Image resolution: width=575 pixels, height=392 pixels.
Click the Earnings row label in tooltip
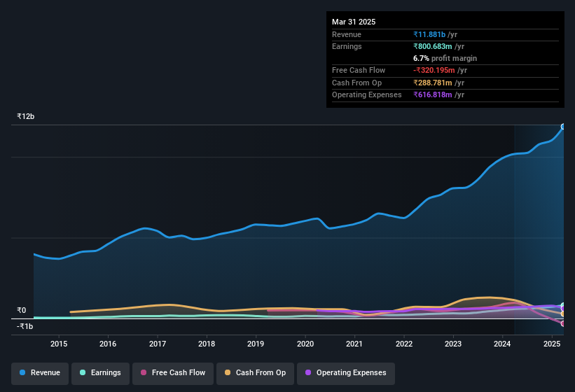tap(347, 46)
